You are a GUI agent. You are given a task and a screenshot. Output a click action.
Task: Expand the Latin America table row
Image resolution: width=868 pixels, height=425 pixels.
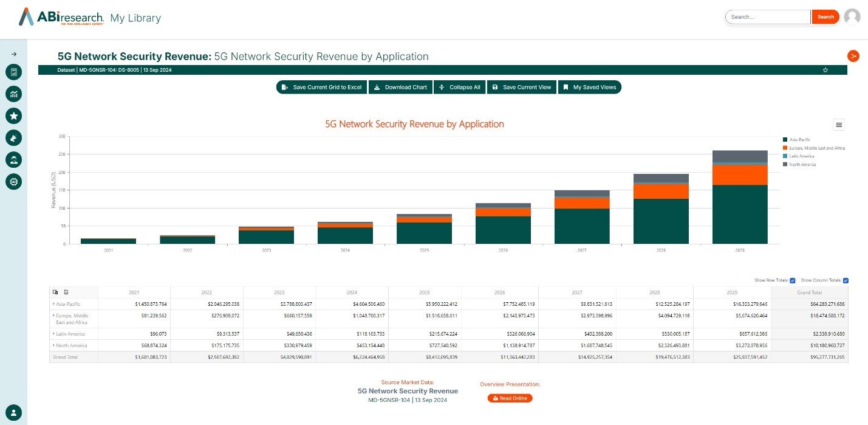click(x=54, y=334)
